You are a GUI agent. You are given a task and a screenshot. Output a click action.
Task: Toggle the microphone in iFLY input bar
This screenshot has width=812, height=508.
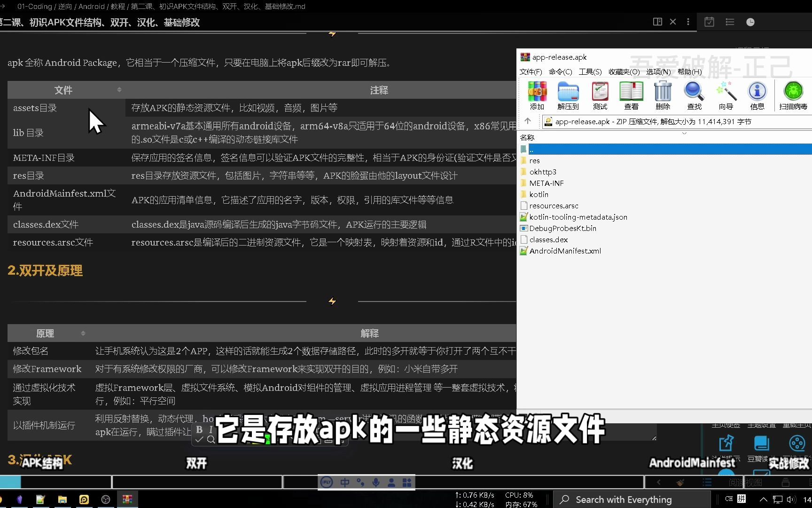376,483
